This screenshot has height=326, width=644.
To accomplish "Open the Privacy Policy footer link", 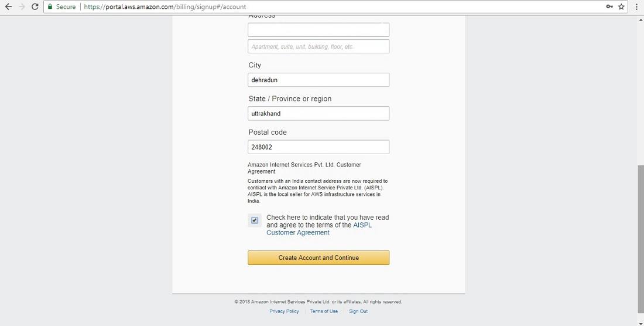I will coord(284,311).
